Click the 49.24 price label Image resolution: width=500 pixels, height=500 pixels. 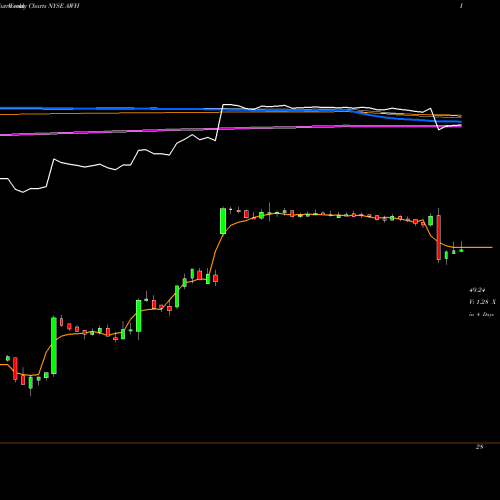(x=477, y=290)
